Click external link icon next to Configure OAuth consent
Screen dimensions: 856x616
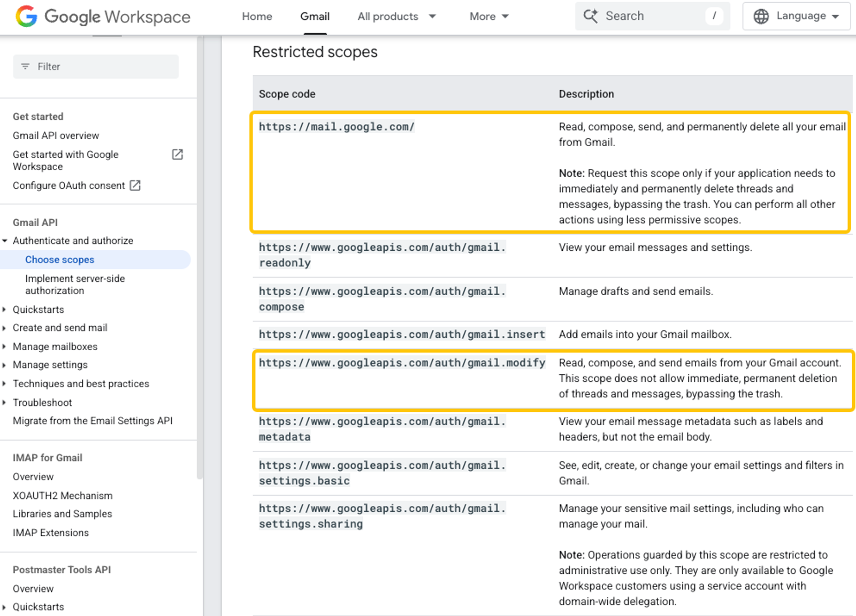(x=135, y=186)
